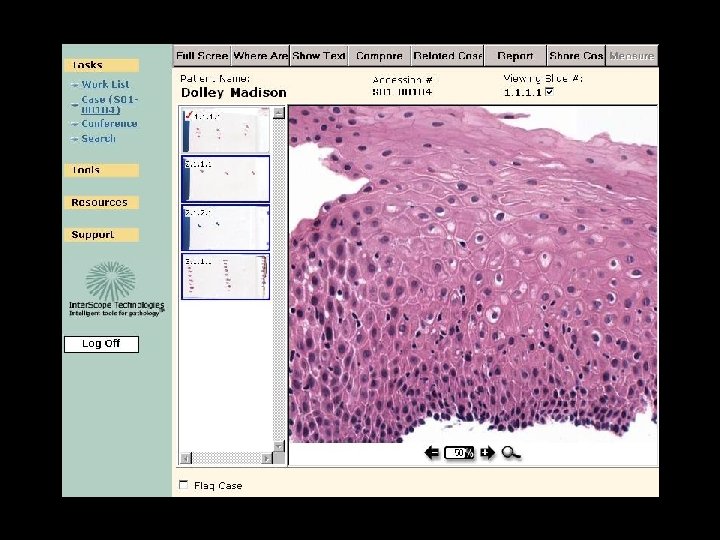Select the fourth slide thumbnail
Screen dimensions: 720x540
(x=225, y=276)
